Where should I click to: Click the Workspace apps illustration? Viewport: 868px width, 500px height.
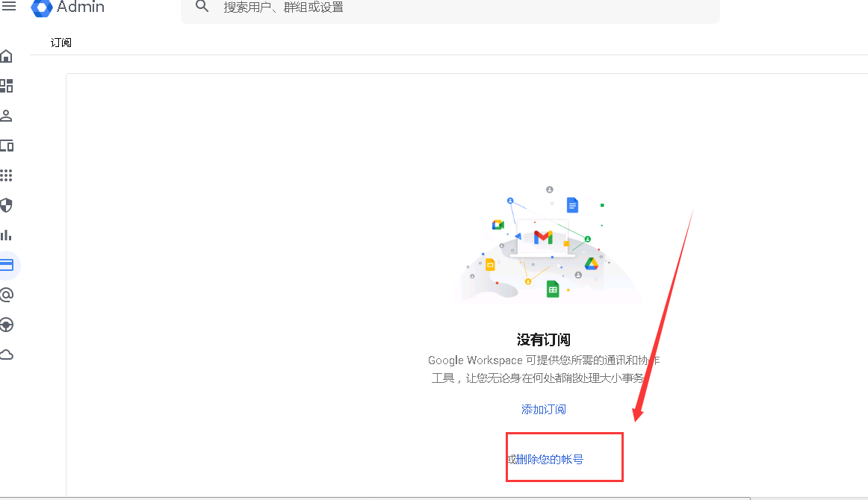tap(548, 245)
